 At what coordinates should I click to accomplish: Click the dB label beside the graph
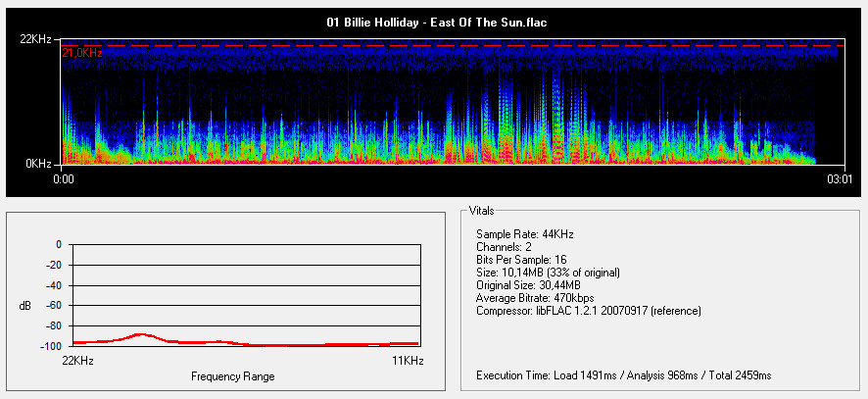[x=24, y=307]
